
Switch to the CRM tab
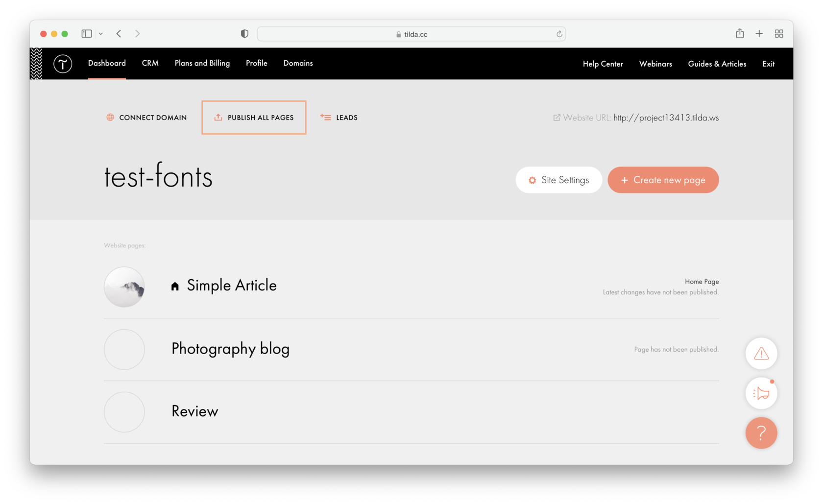point(150,63)
